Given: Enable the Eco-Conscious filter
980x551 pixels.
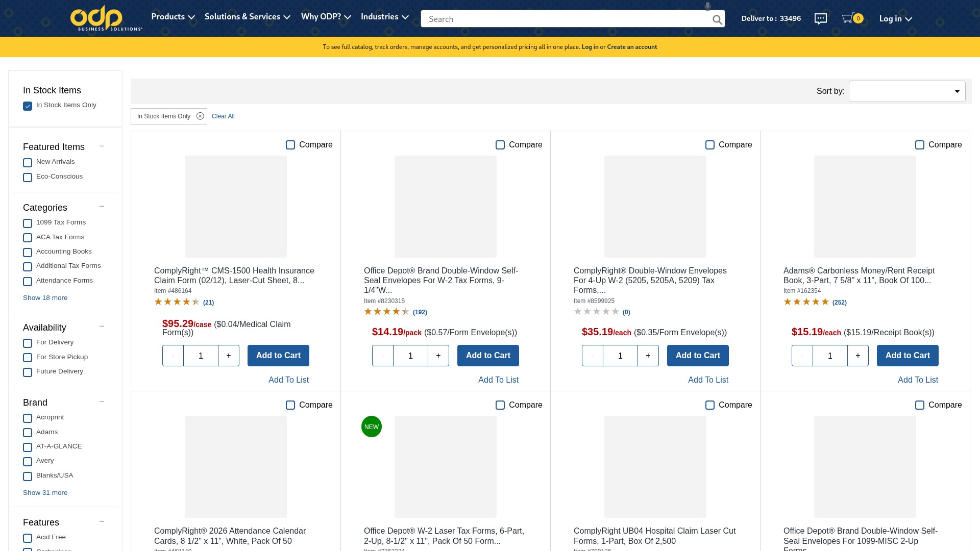Looking at the screenshot, I should point(28,178).
